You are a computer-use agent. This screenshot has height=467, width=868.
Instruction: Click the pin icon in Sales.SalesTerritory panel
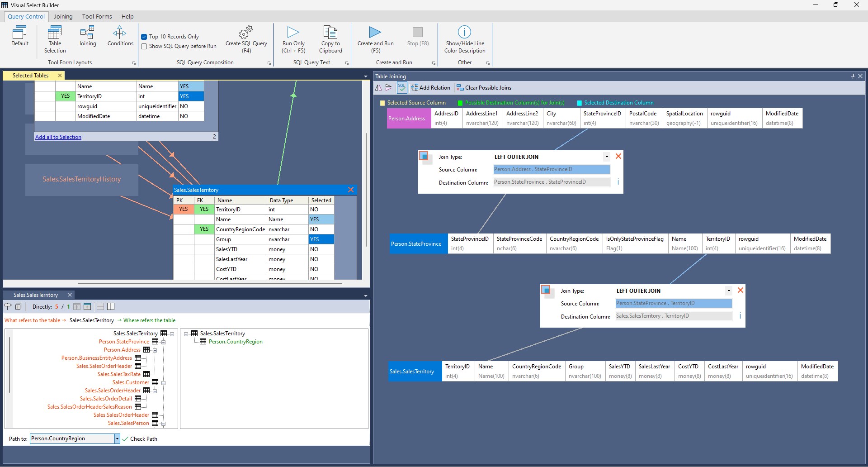(x=8, y=306)
